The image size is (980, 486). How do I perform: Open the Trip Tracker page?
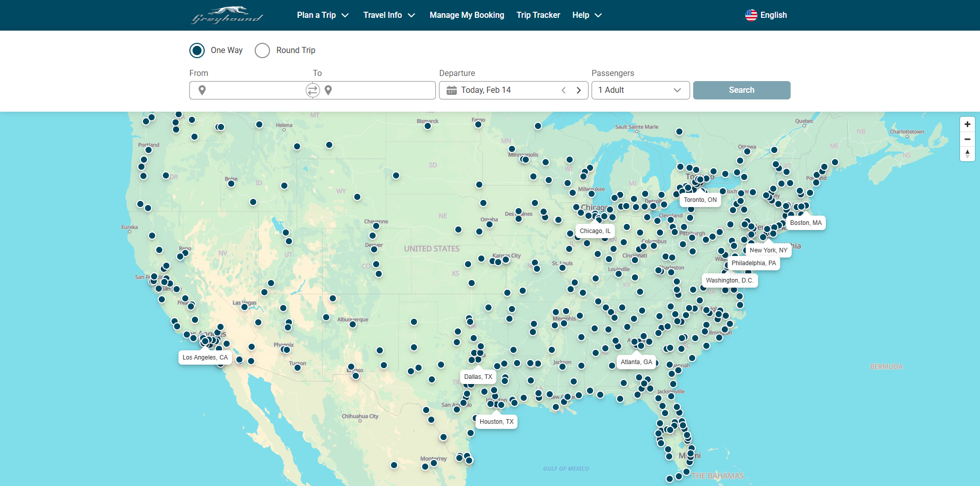click(x=538, y=15)
